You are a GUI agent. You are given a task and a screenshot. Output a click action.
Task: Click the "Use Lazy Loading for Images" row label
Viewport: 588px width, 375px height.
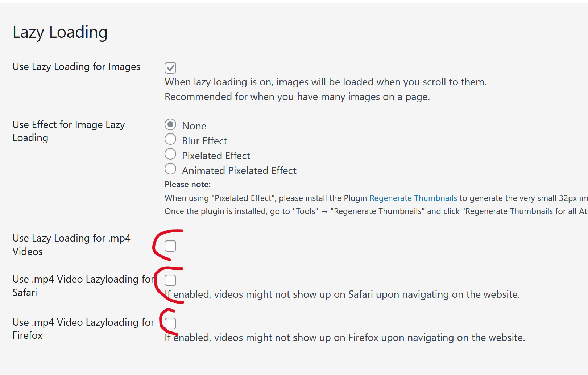point(76,67)
